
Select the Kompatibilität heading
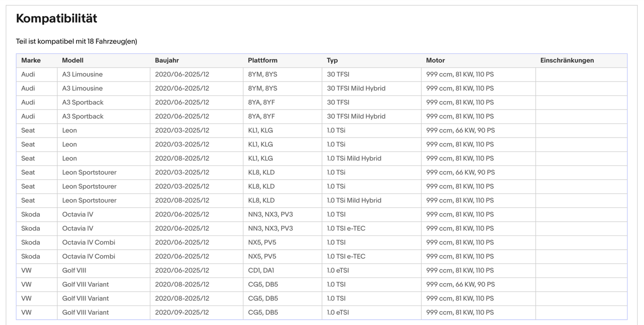pyautogui.click(x=57, y=19)
